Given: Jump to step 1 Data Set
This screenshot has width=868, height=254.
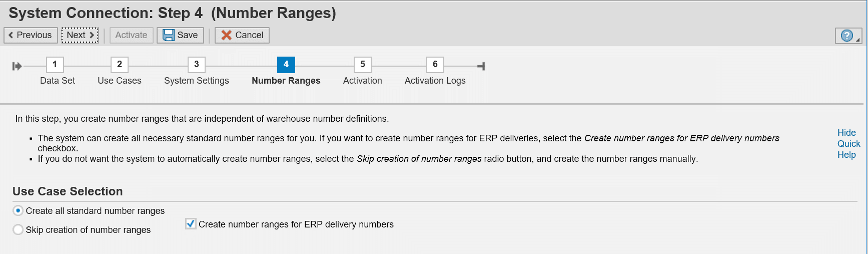Looking at the screenshot, I should 55,64.
